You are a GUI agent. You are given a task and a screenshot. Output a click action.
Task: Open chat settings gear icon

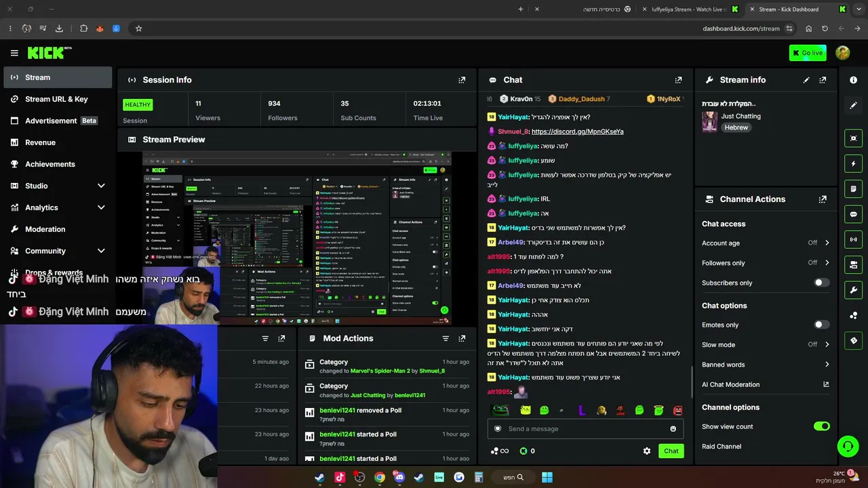647,451
